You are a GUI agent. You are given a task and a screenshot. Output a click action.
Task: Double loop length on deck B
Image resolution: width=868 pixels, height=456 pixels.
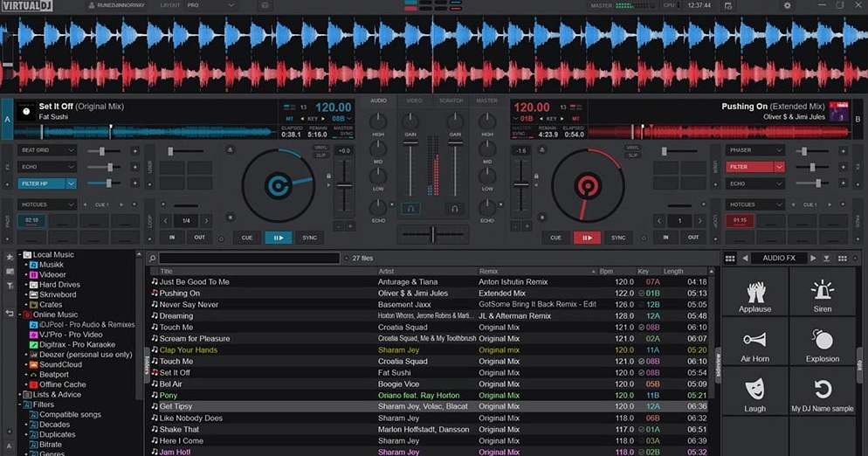click(x=699, y=220)
